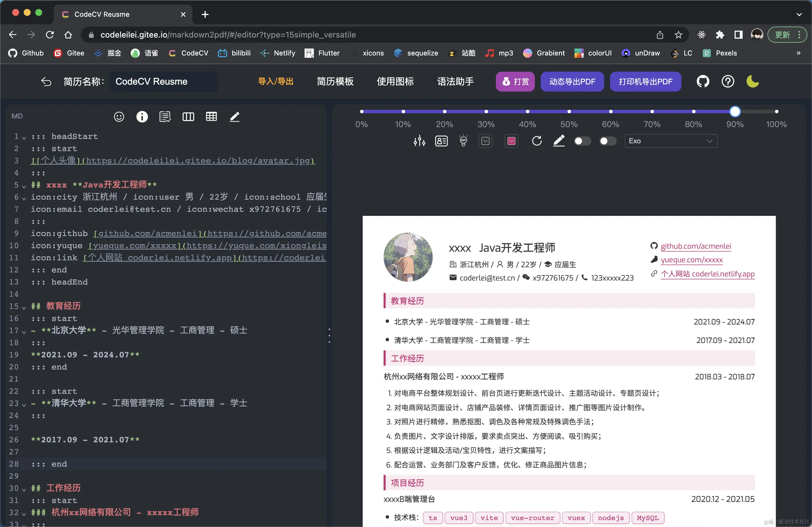This screenshot has height=527, width=812.
Task: Toggle the first switch beside pencil icon
Action: 582,141
